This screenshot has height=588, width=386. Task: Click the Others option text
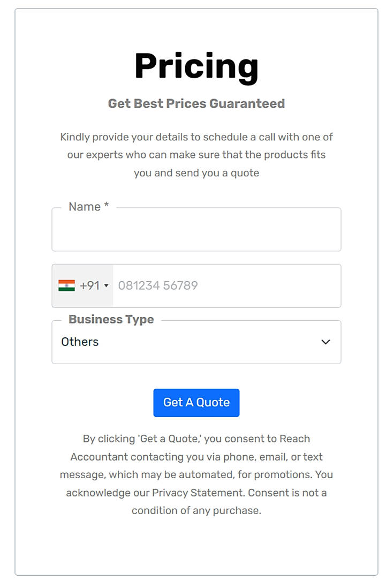coord(81,341)
